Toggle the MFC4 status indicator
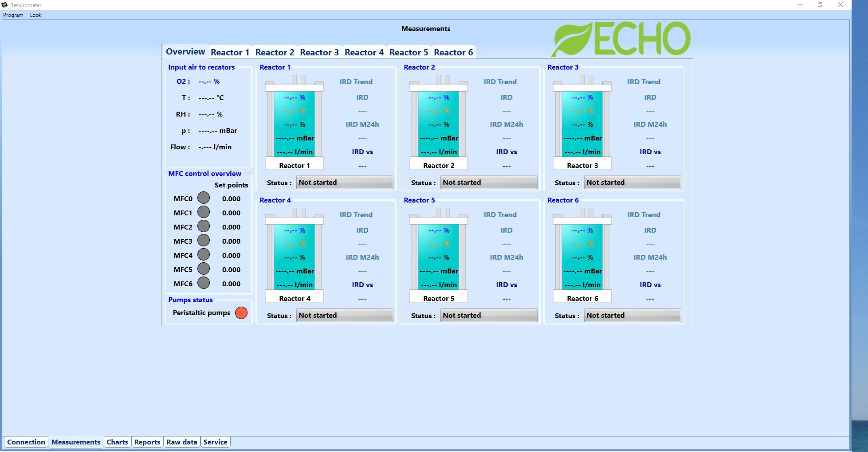Viewport: 868px width, 452px height. coord(204,255)
